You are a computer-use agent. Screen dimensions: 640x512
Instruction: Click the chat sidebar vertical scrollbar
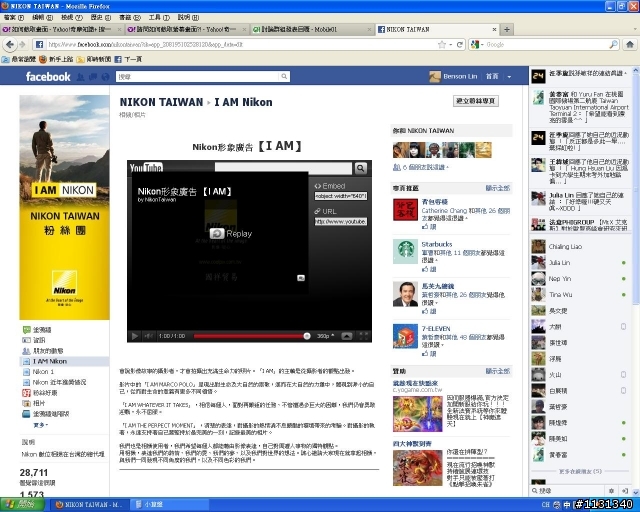(636, 187)
